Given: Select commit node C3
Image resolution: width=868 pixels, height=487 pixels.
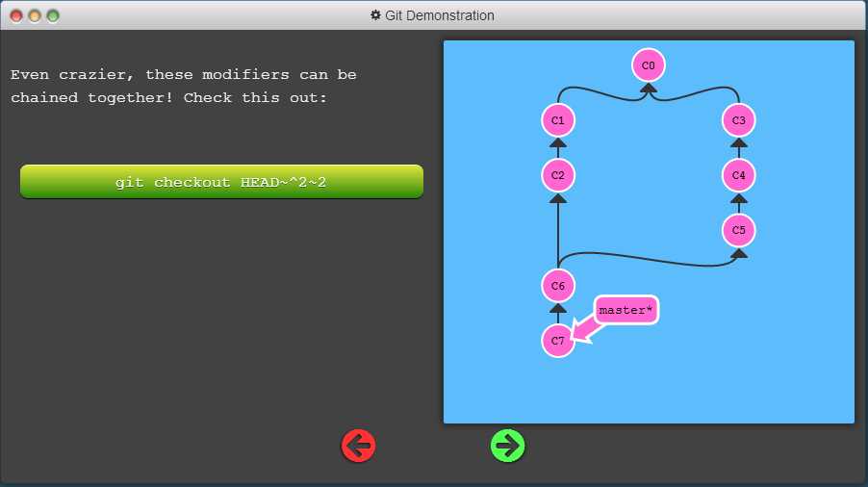Looking at the screenshot, I should click(x=738, y=120).
